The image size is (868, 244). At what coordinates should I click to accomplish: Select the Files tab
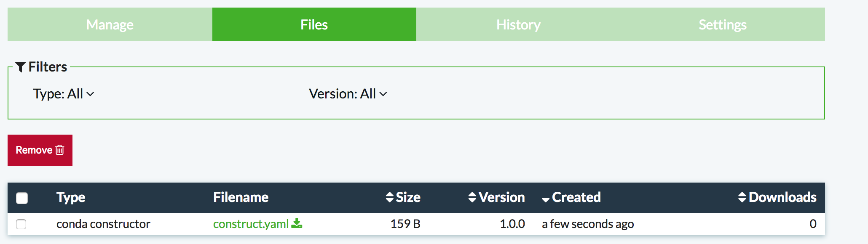[314, 24]
